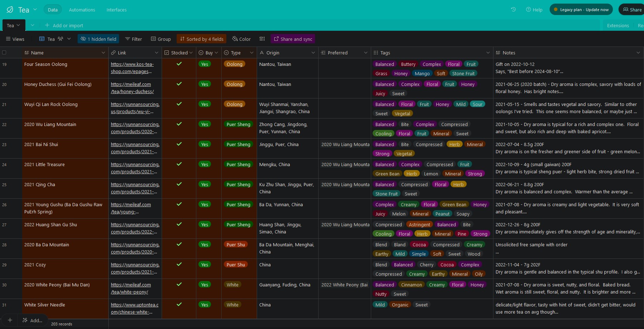The width and height of the screenshot is (644, 329).
Task: Open the Name column dropdown arrow
Action: click(103, 53)
